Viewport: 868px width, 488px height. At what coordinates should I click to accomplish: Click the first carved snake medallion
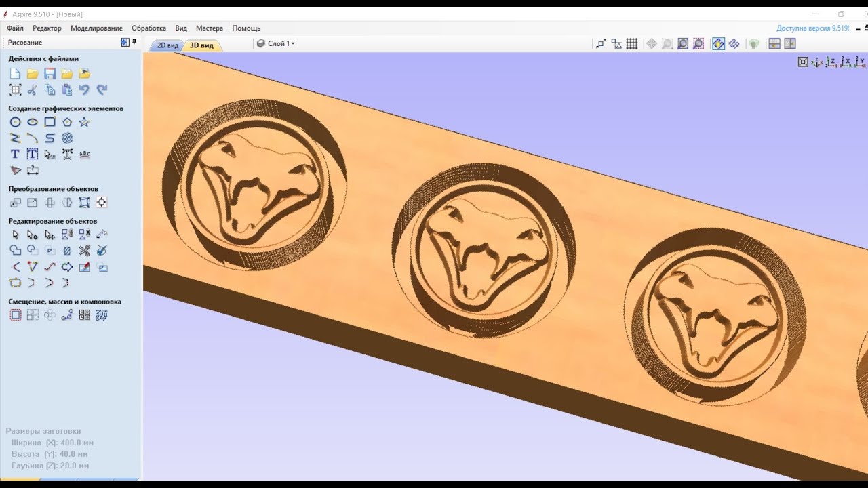(x=254, y=185)
